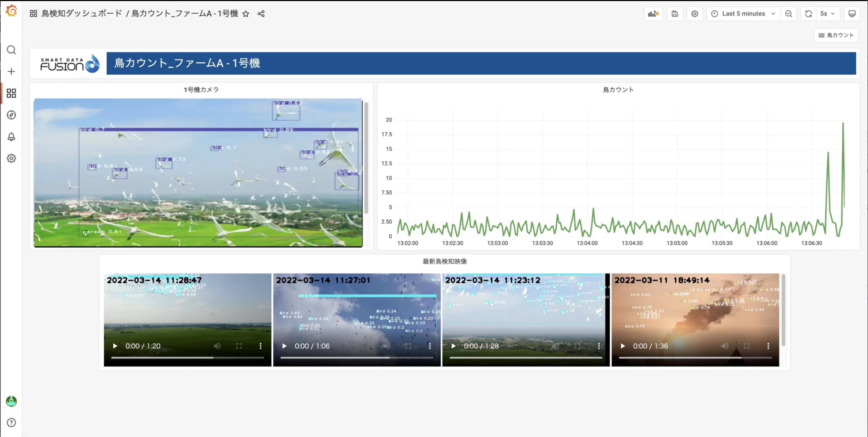Open the Create plus menu in sidebar

[11, 71]
